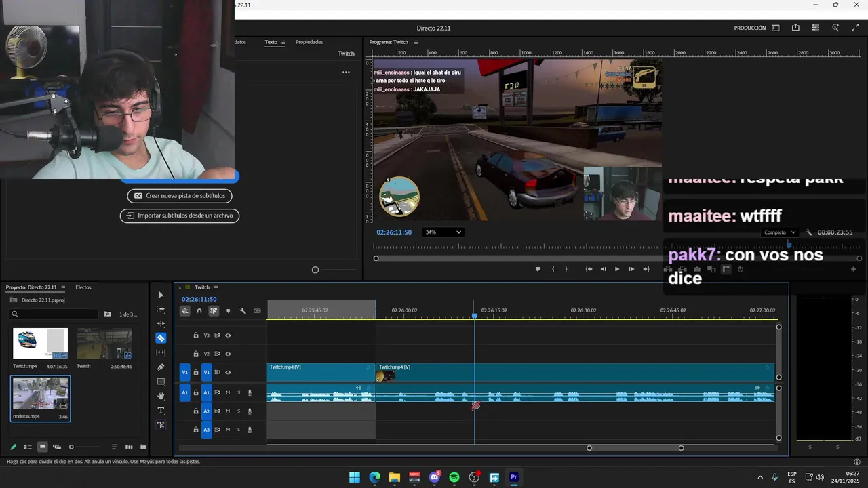
Task: Toggle visibility eye of track V3
Action: [228, 335]
